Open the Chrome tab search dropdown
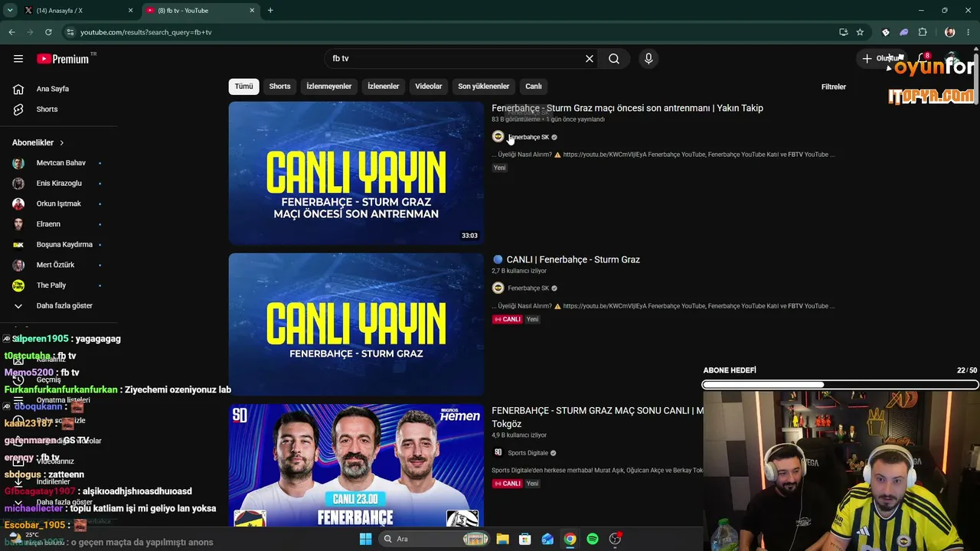This screenshot has width=980, height=551. [10, 11]
